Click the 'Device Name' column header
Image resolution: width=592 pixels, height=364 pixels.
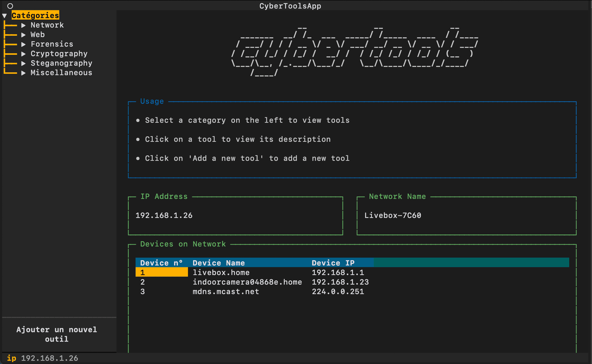(x=219, y=263)
